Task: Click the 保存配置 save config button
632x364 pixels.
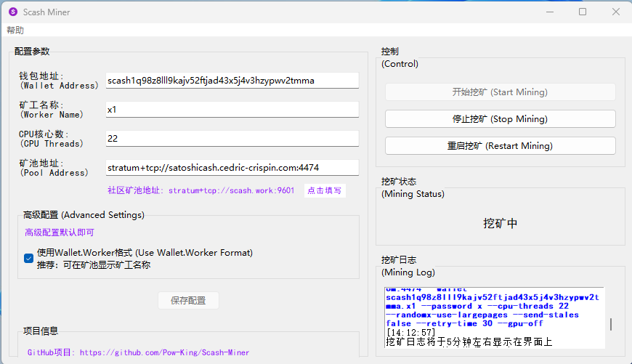Action: (x=188, y=301)
